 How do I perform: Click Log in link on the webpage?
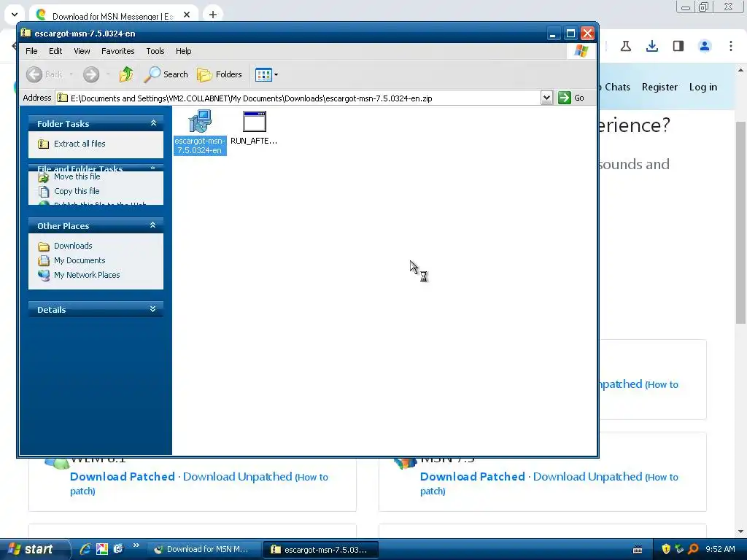703,87
